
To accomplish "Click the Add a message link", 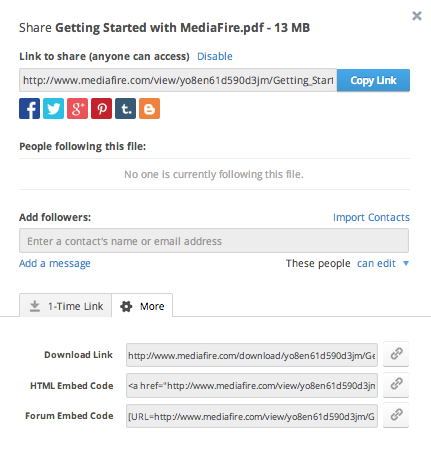I will tap(55, 263).
